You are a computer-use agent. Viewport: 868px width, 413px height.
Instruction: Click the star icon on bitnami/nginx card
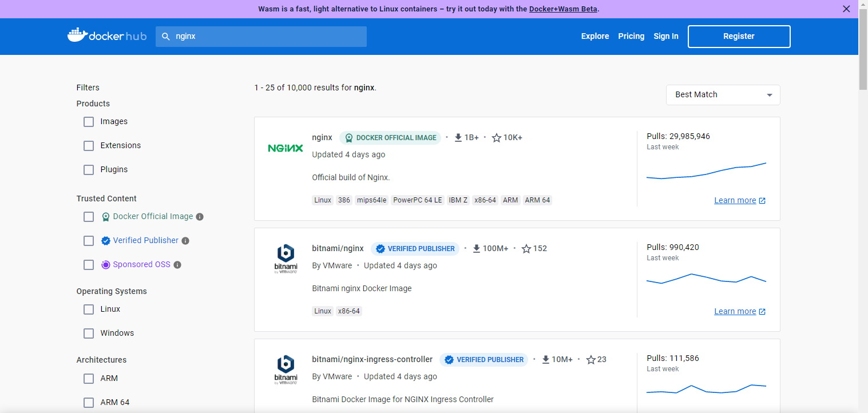526,248
